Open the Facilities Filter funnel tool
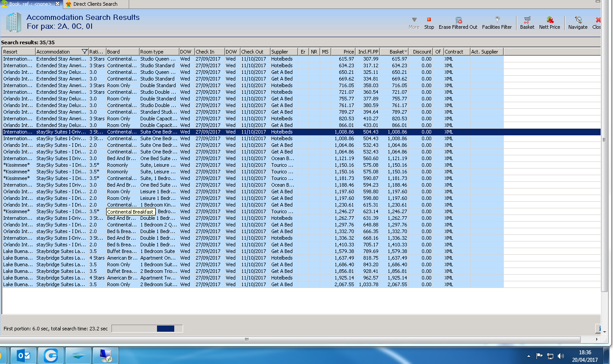Screen dimensions: 613x364 [497, 23]
